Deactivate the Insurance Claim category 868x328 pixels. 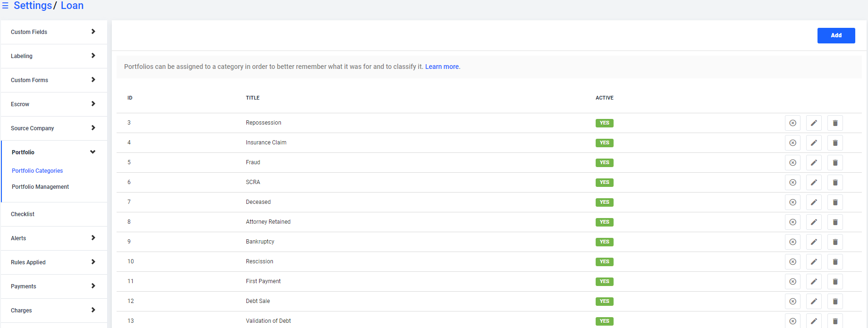point(793,143)
